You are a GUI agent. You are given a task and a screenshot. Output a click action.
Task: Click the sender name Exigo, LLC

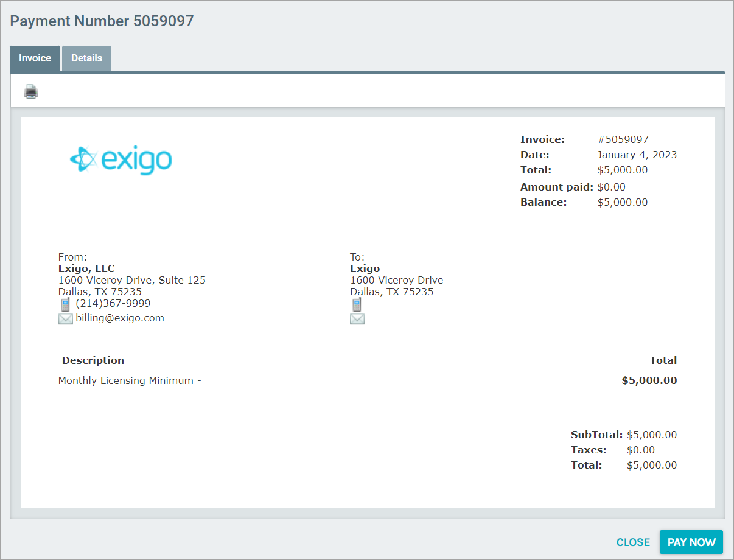click(x=86, y=269)
